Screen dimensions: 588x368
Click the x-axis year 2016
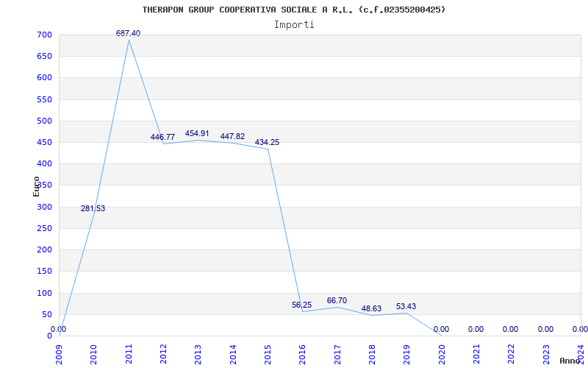point(303,355)
